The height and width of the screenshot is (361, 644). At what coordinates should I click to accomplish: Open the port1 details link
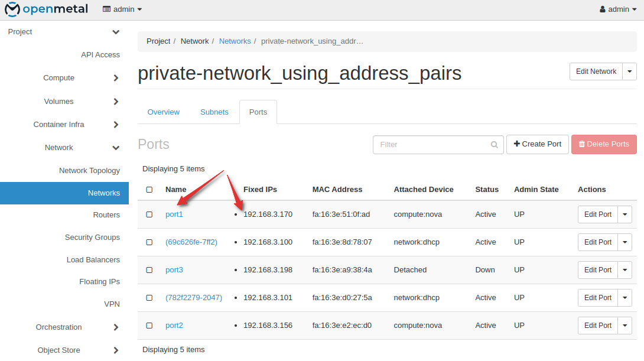coord(174,214)
